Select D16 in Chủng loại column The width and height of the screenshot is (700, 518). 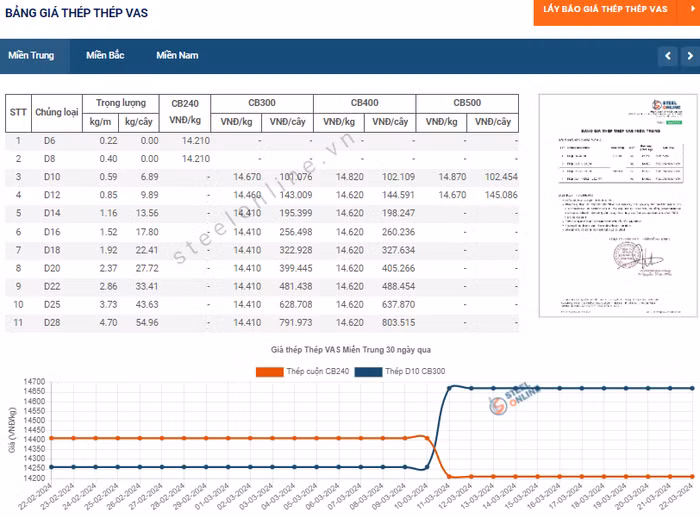[52, 232]
